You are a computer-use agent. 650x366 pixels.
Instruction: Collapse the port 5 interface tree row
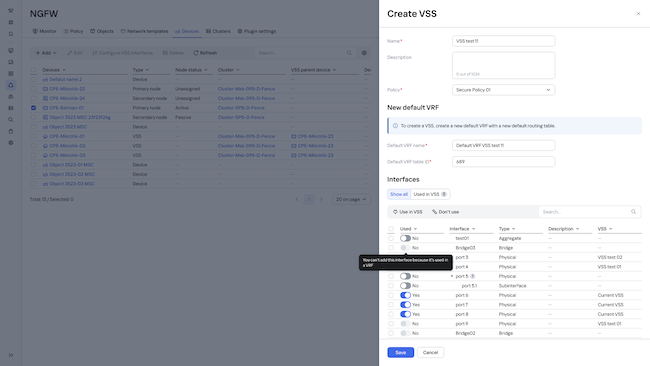point(452,276)
